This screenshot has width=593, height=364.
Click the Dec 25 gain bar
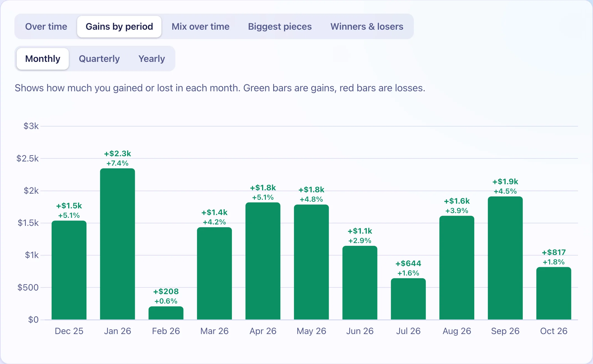tap(69, 270)
